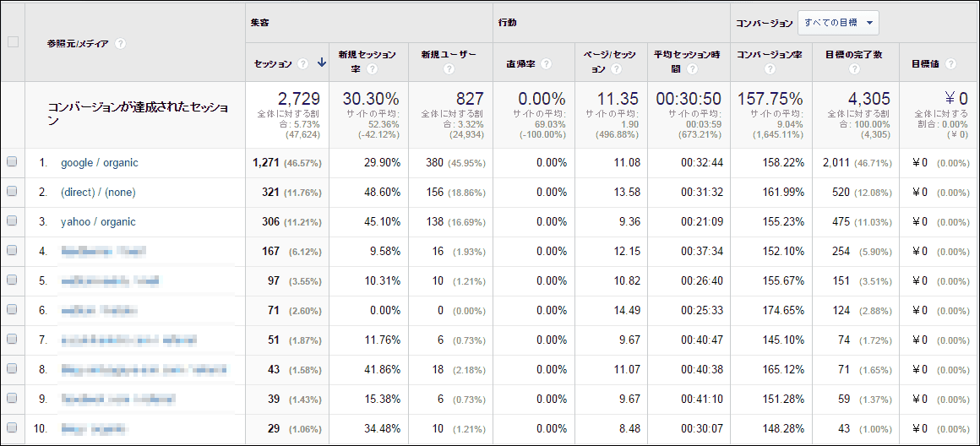Open the yahoo / organic source link
Screen dimensions: 980x446
(x=98, y=222)
